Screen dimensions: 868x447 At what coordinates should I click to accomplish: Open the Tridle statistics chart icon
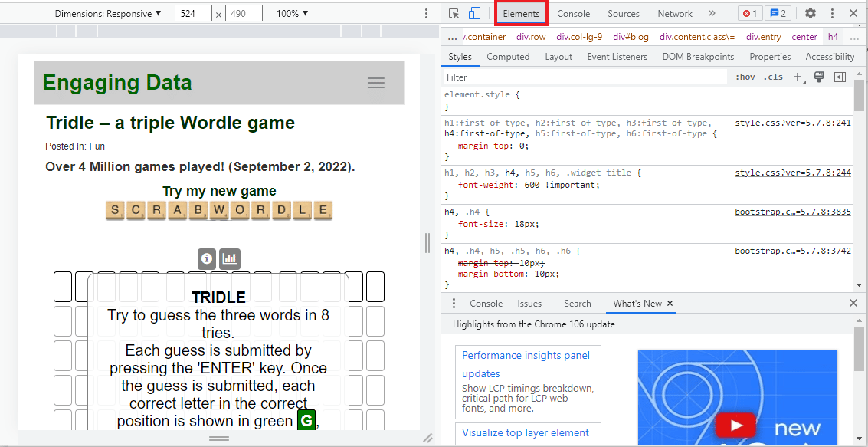pos(229,258)
